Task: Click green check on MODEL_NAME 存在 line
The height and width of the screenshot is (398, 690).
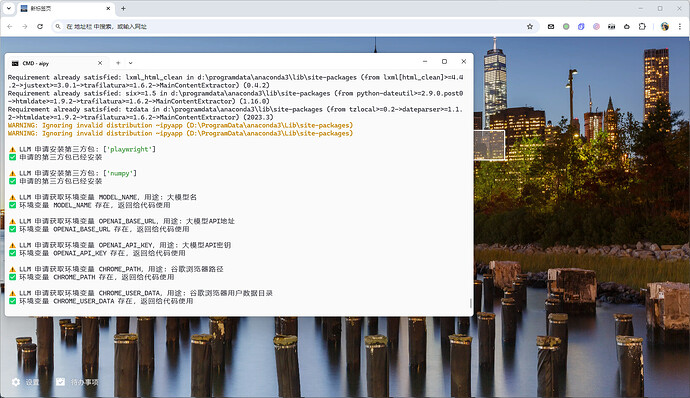Action: (x=12, y=205)
